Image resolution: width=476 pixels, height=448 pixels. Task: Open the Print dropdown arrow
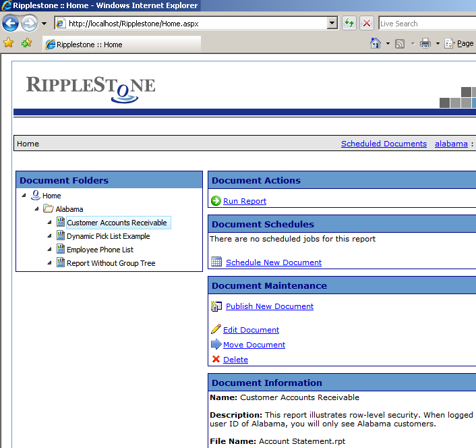[x=438, y=43]
